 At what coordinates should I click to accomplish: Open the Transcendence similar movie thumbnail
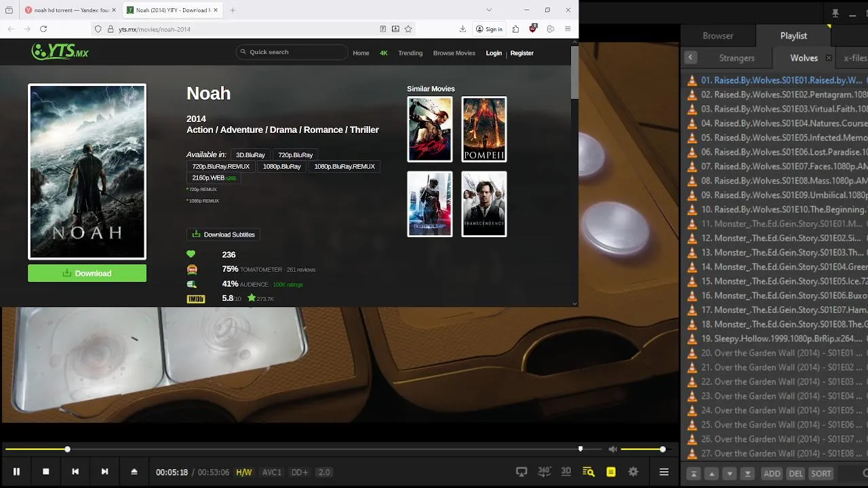tap(484, 204)
